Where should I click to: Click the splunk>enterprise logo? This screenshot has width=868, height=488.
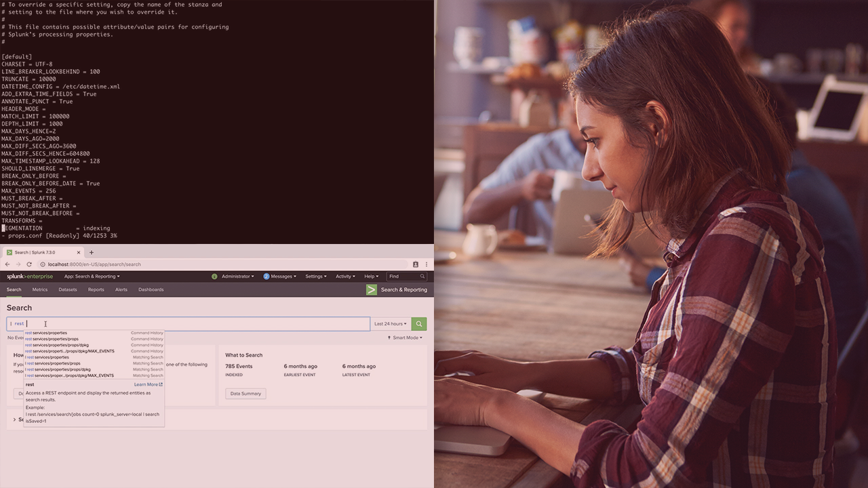tap(30, 277)
